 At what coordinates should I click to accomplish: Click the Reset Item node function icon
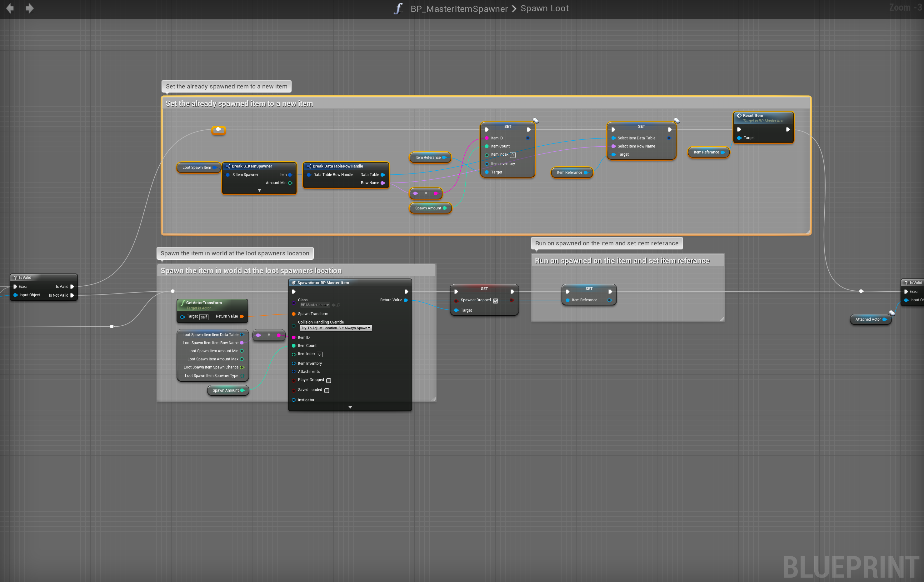click(739, 116)
